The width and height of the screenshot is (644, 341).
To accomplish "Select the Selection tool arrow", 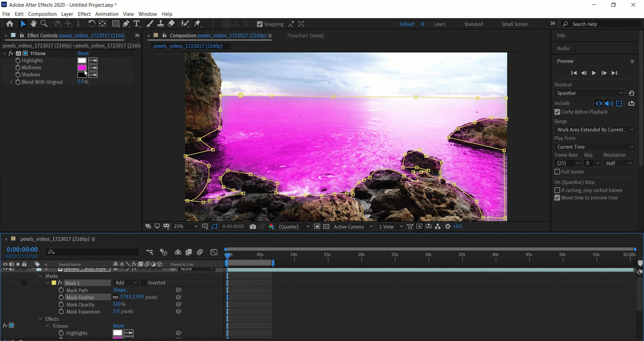I will tap(23, 24).
